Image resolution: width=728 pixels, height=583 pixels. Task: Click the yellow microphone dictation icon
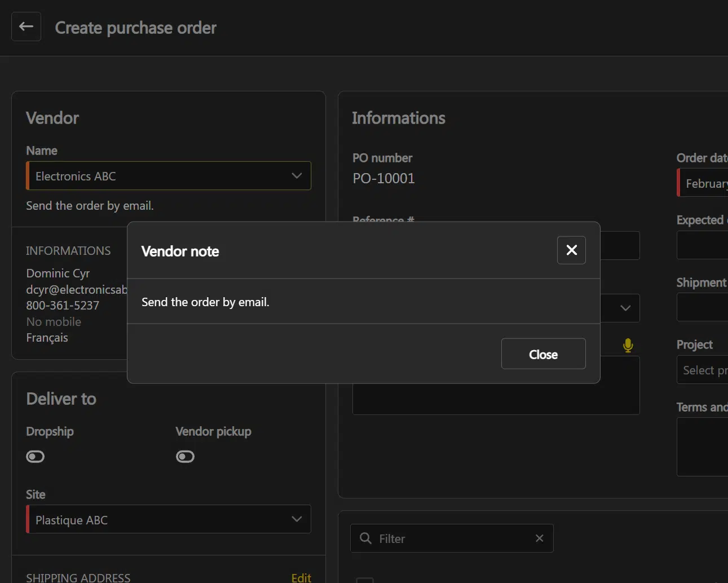pos(628,345)
